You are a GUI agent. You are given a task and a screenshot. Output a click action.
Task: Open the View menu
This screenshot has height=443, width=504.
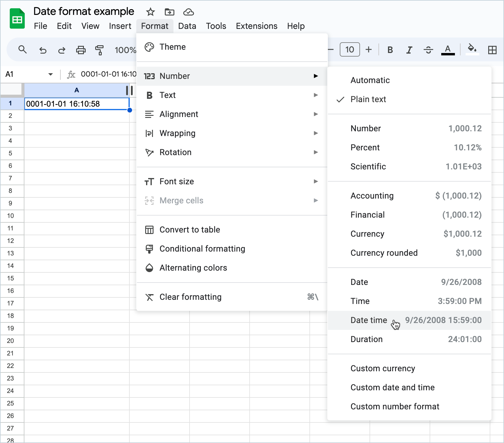(x=90, y=26)
